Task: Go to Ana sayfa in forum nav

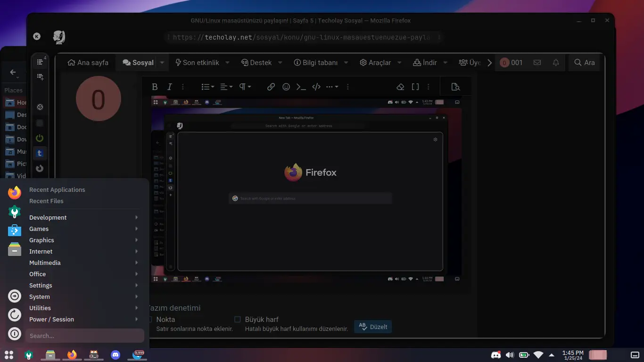Action: point(88,62)
